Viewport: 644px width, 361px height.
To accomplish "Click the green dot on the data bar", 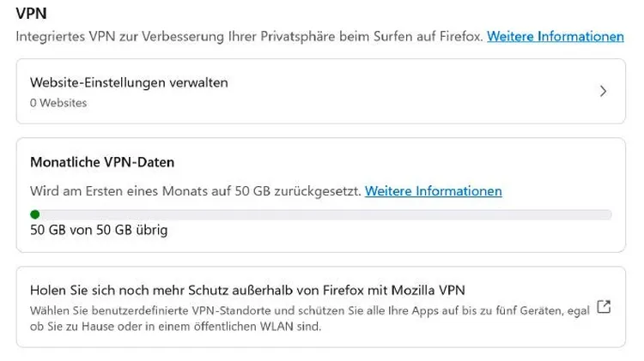I will pos(35,214).
